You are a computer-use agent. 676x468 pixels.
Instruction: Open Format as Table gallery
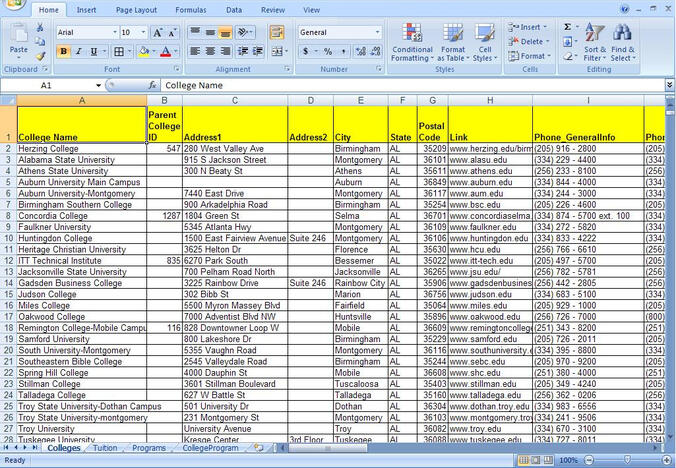pos(453,42)
